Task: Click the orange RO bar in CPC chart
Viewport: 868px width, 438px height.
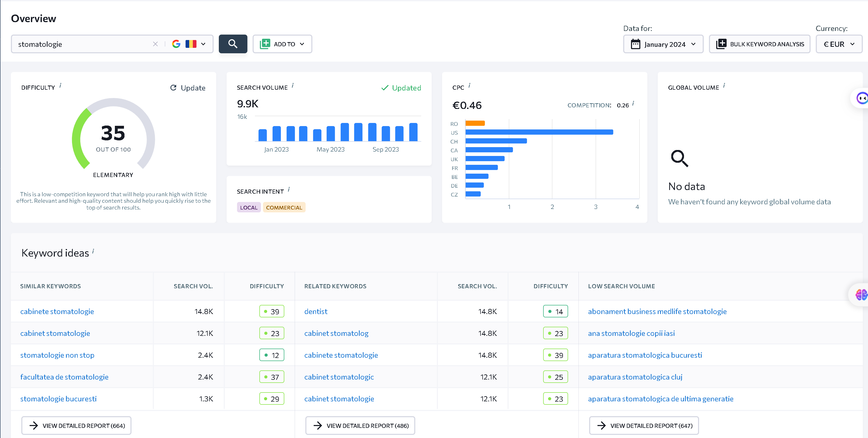Action: click(x=475, y=123)
